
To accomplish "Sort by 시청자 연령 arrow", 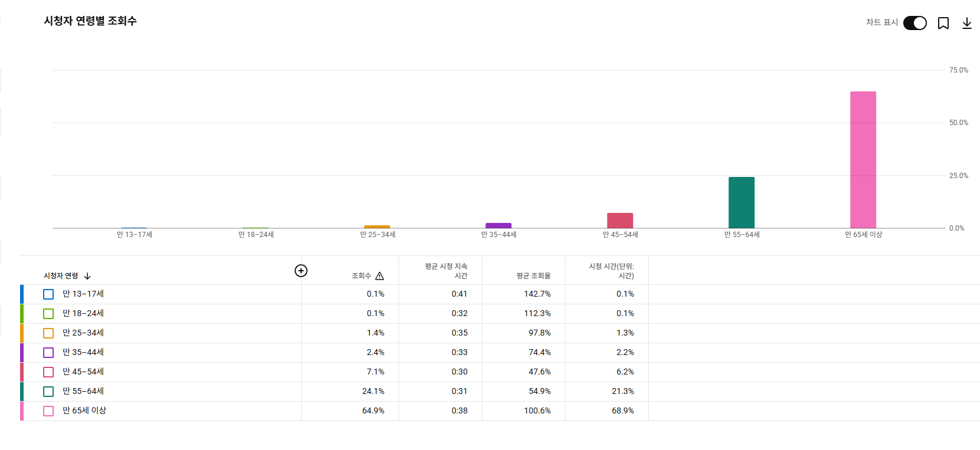I will point(87,276).
